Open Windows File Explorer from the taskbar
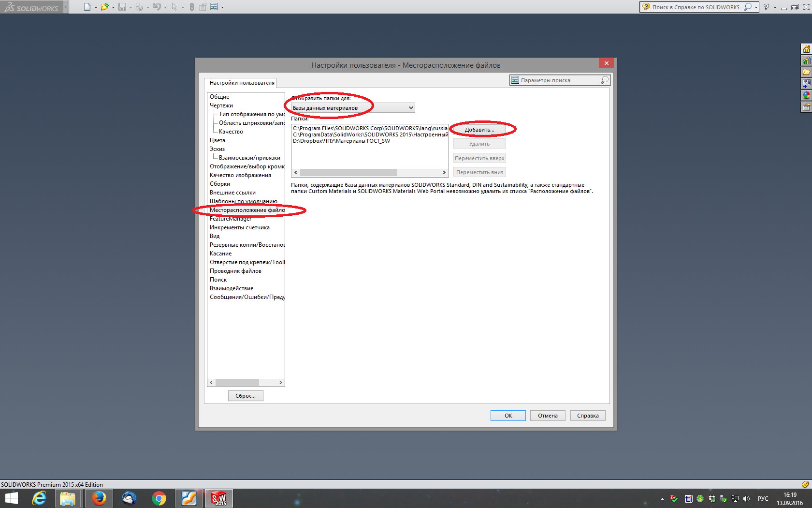812x508 pixels. (x=68, y=498)
